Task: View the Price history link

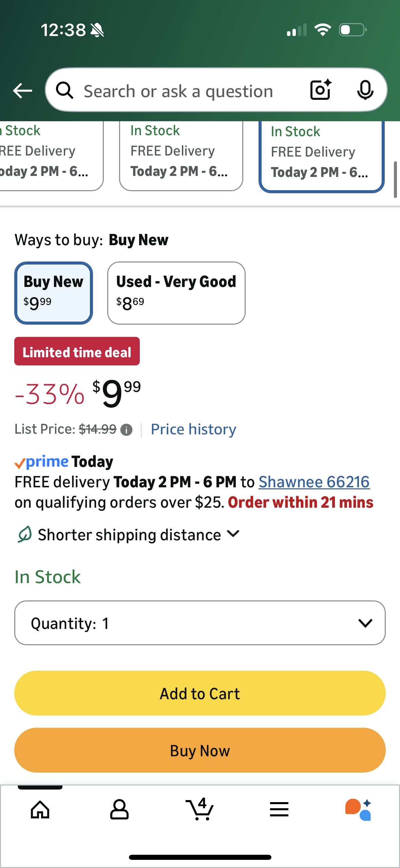Action: (x=193, y=429)
